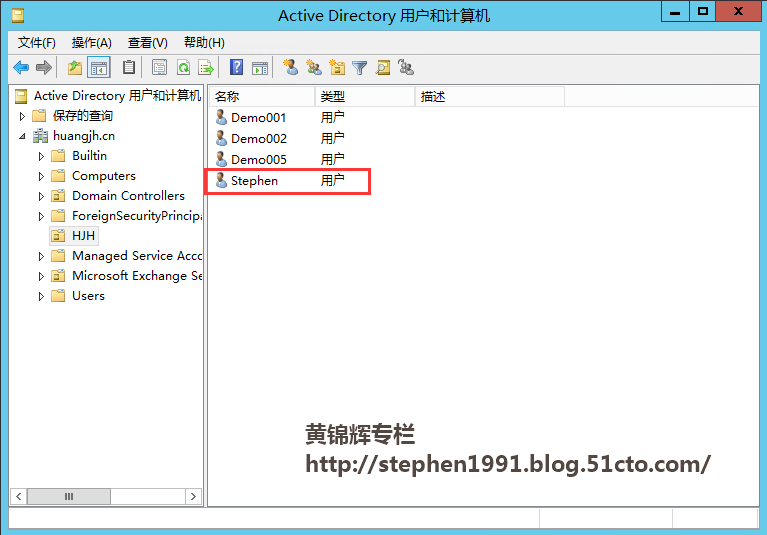Select the Builtin tree item
767x535 pixels.
[x=90, y=156]
